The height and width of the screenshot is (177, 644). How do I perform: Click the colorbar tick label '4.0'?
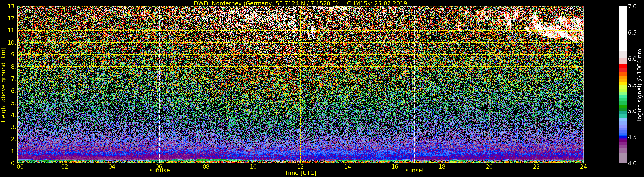pyautogui.click(x=632, y=163)
